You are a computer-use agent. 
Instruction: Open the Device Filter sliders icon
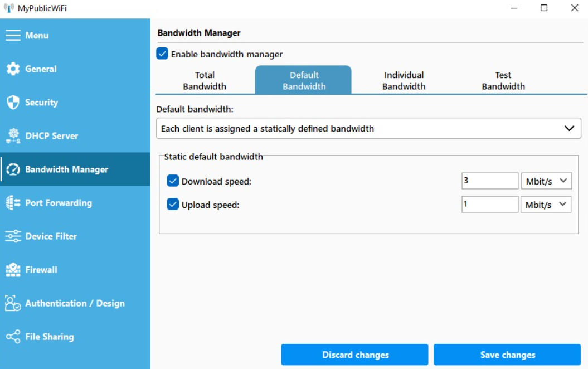[13, 236]
